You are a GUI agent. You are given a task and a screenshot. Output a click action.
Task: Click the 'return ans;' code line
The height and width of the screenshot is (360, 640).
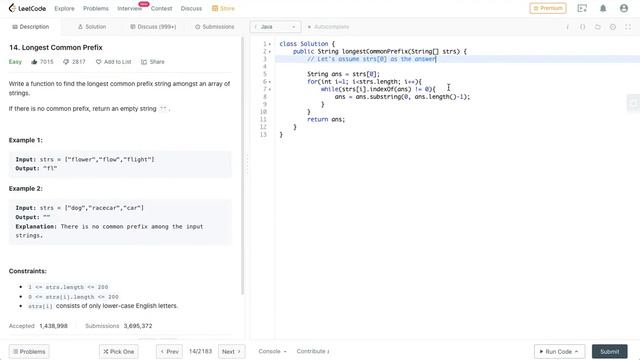(326, 120)
